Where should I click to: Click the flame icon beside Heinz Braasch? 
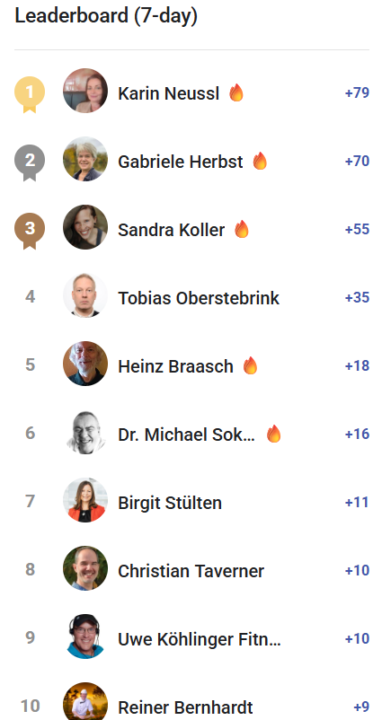click(250, 366)
